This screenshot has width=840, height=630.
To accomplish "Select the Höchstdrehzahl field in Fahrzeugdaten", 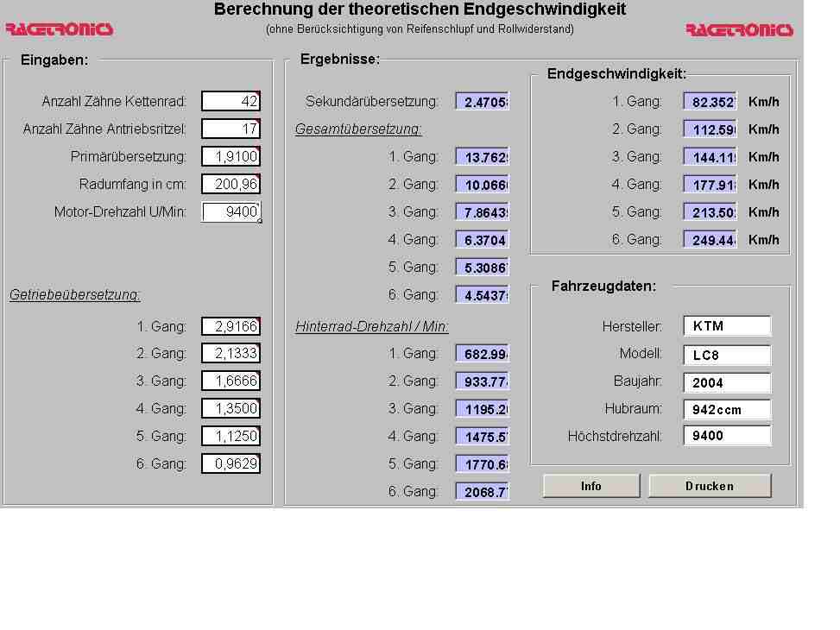I will pos(727,436).
